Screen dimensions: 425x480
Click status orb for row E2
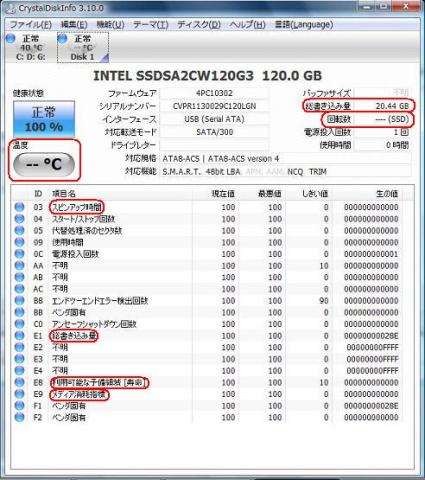click(20, 347)
